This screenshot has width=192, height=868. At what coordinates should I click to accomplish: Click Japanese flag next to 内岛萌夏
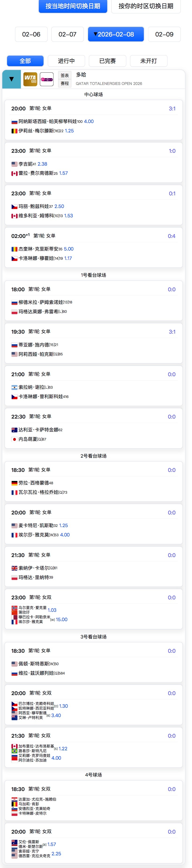[x=15, y=439]
